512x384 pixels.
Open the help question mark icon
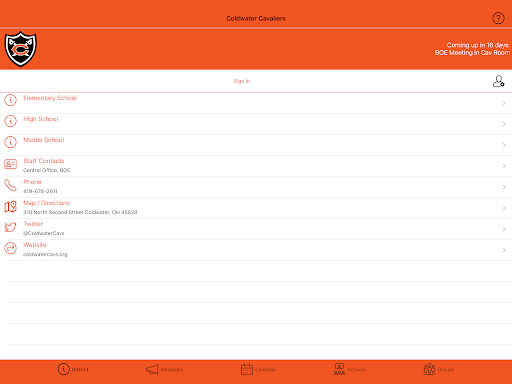tap(498, 18)
